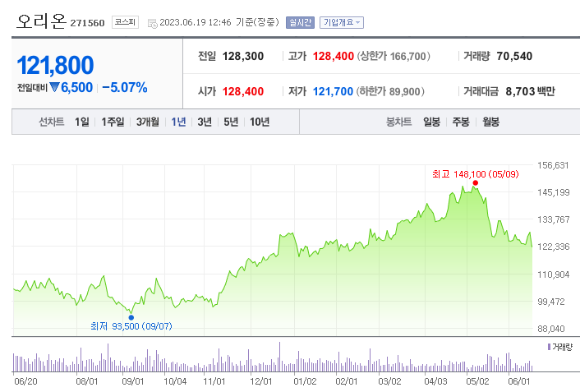
Task: Click the calendar icon beside the date
Action: pos(153,23)
